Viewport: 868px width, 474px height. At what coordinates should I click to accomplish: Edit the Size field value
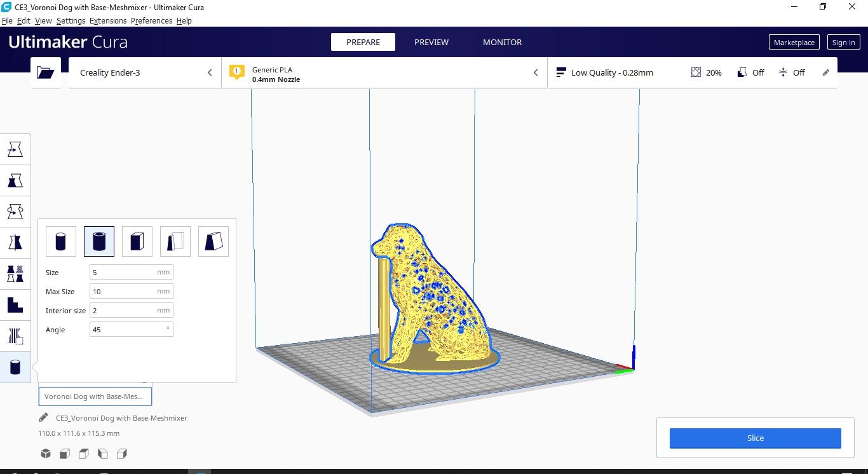point(131,272)
